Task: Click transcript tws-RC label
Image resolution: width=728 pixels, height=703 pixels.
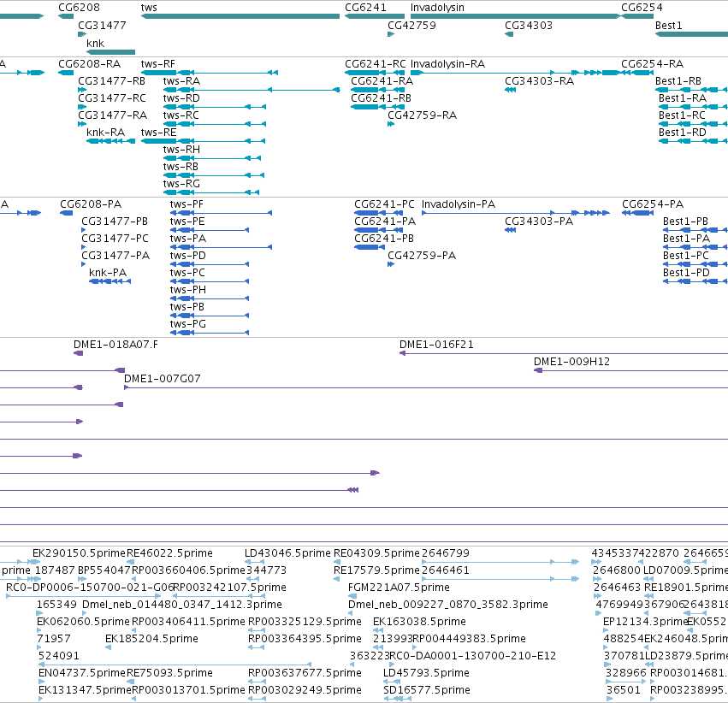Action: (181, 115)
